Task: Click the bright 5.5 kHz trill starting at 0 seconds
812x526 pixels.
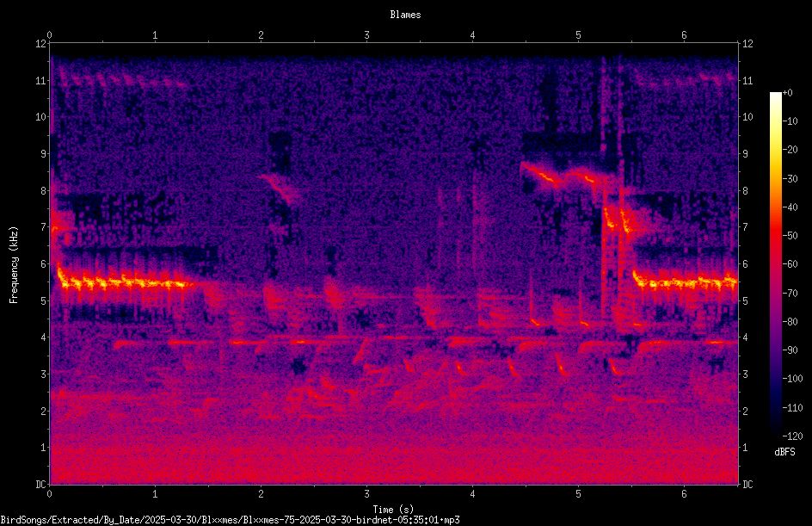Action: tap(124, 281)
